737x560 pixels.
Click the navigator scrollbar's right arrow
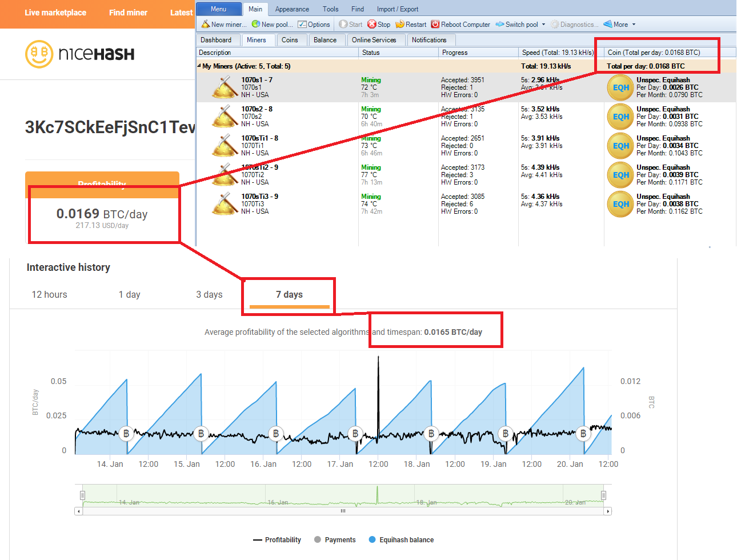point(608,511)
